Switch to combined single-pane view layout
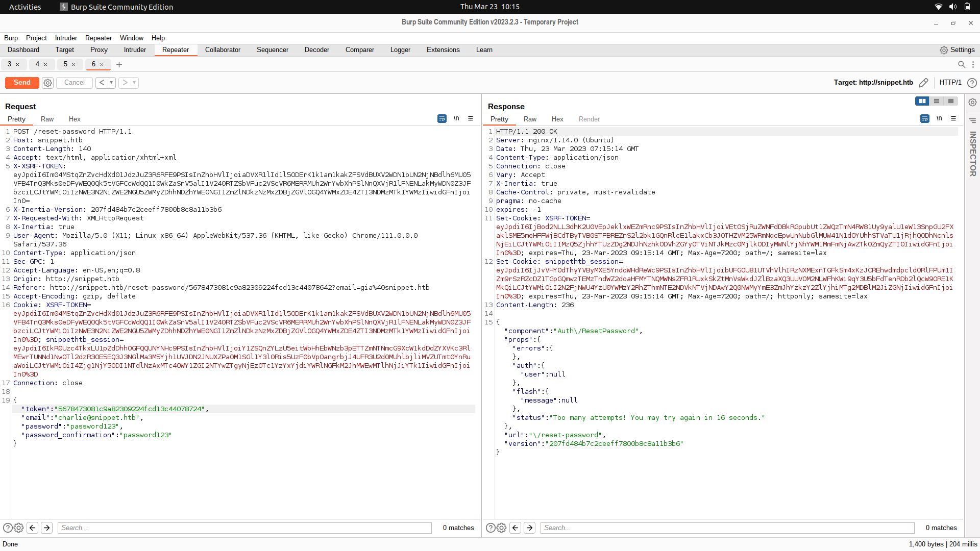 951,101
